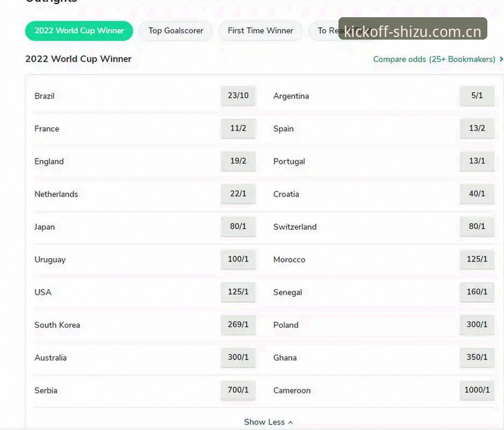Select Cameroon's 1000/1 odds button
This screenshot has width=504, height=430.
click(x=477, y=390)
